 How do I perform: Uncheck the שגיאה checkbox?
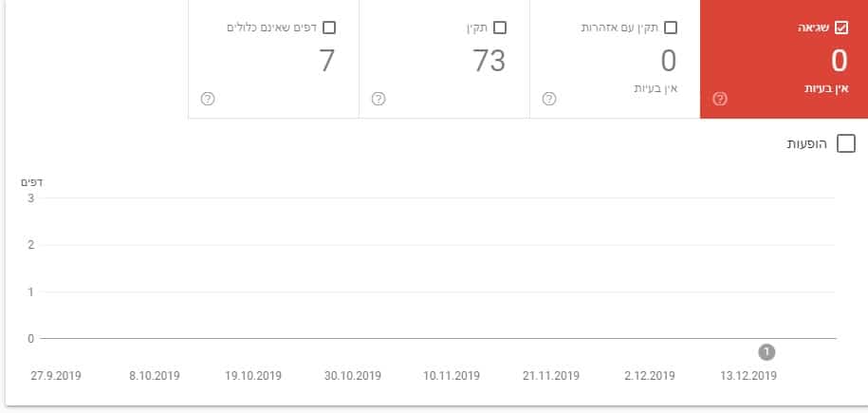840,28
